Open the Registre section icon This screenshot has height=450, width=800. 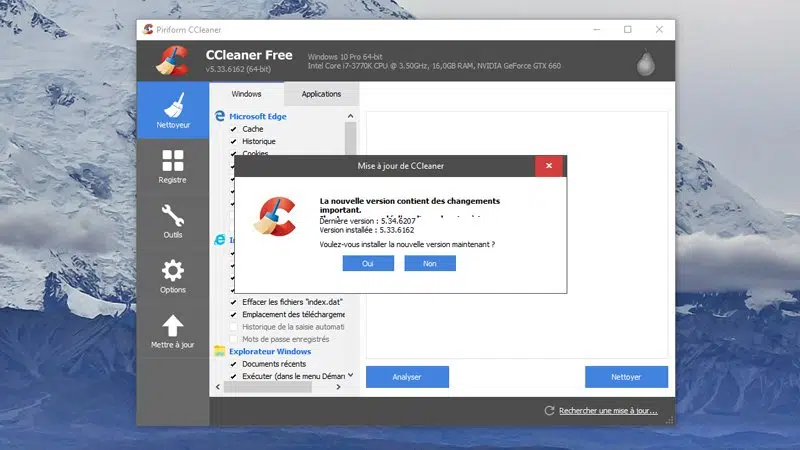[x=173, y=160]
